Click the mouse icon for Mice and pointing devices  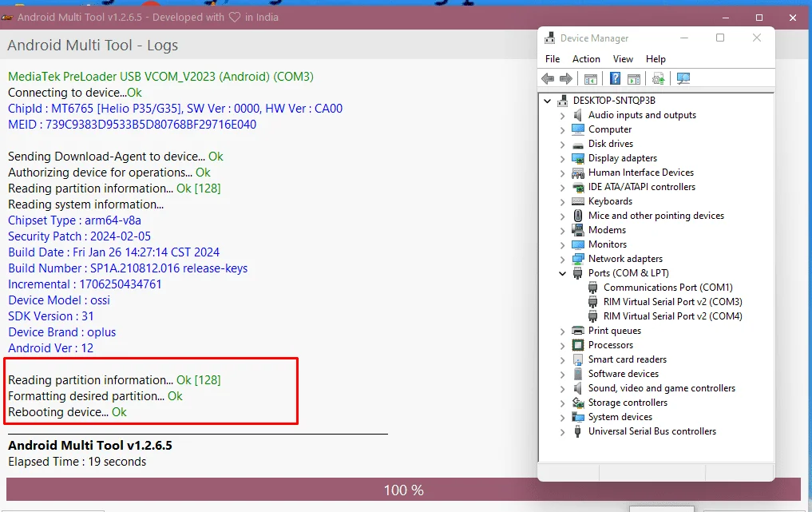pyautogui.click(x=578, y=216)
